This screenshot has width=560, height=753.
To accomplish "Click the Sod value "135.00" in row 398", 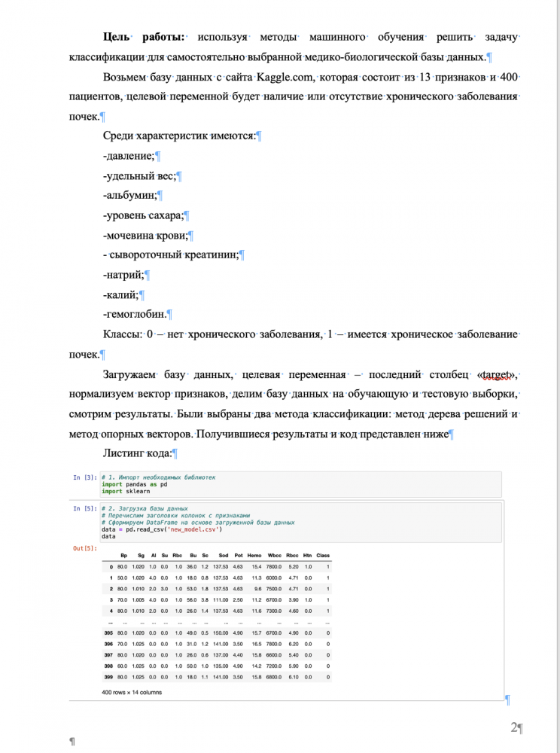I will pos(221,666).
